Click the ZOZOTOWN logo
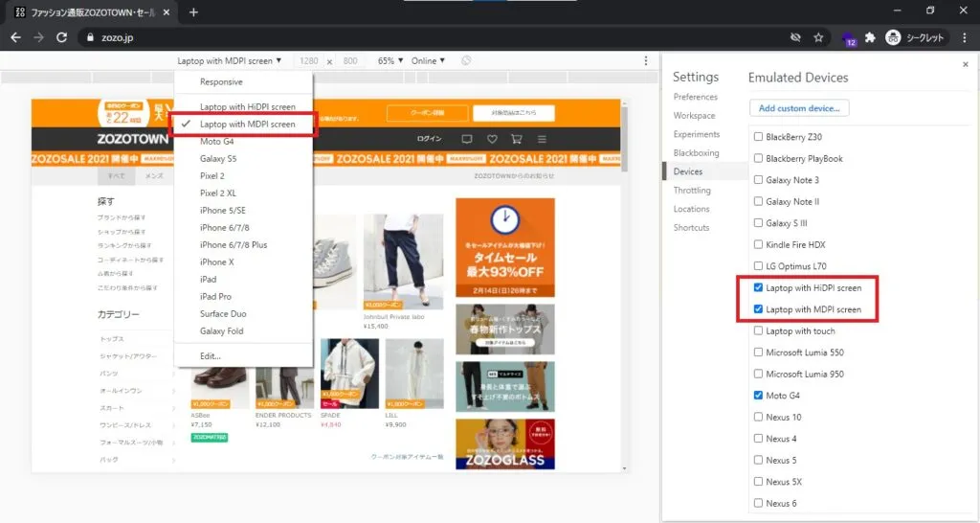980x523 pixels. point(132,139)
